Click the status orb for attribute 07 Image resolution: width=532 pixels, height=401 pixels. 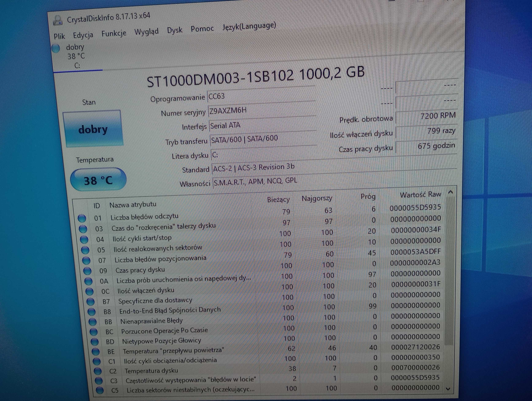86,260
